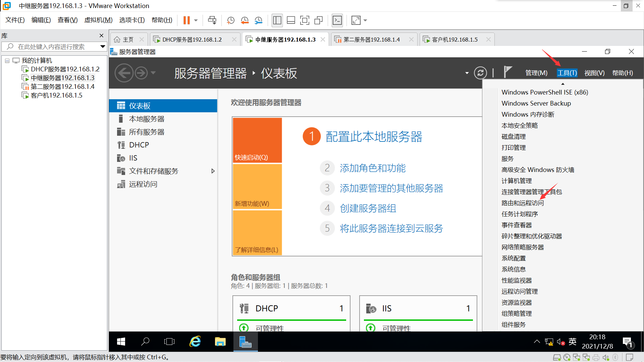Viewport: 644px width, 362px height.
Task: Open the power button dropdown arrow
Action: [x=196, y=20]
